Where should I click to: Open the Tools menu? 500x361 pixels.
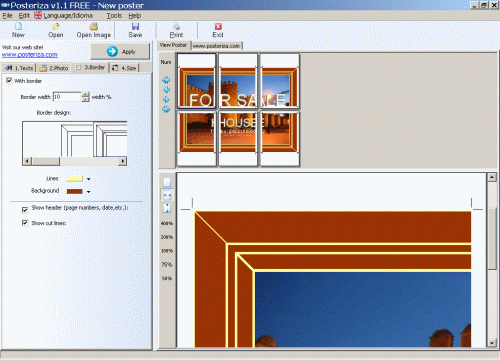(x=114, y=16)
